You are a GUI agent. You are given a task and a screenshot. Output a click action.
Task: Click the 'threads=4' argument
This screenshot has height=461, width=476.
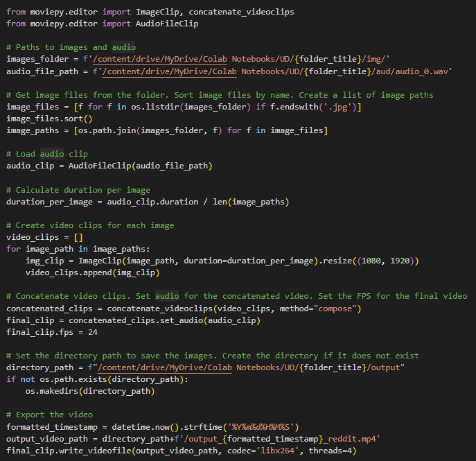pos(330,451)
